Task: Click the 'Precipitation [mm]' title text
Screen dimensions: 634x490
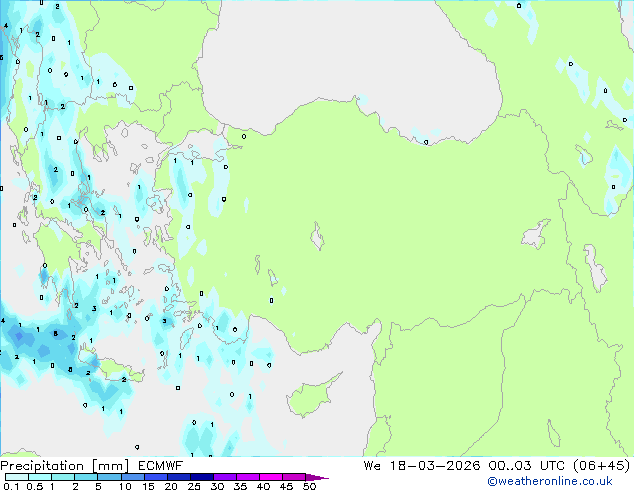Action: [x=65, y=466]
